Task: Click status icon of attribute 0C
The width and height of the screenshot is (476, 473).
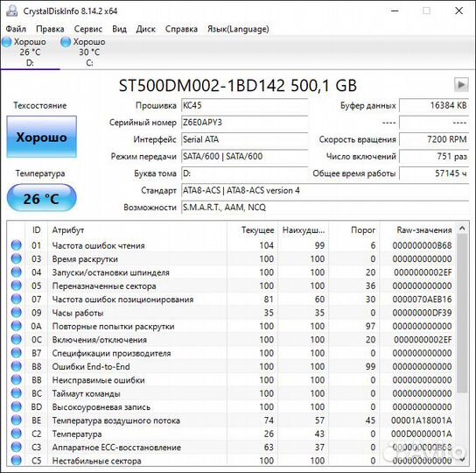Action: pyautogui.click(x=17, y=339)
